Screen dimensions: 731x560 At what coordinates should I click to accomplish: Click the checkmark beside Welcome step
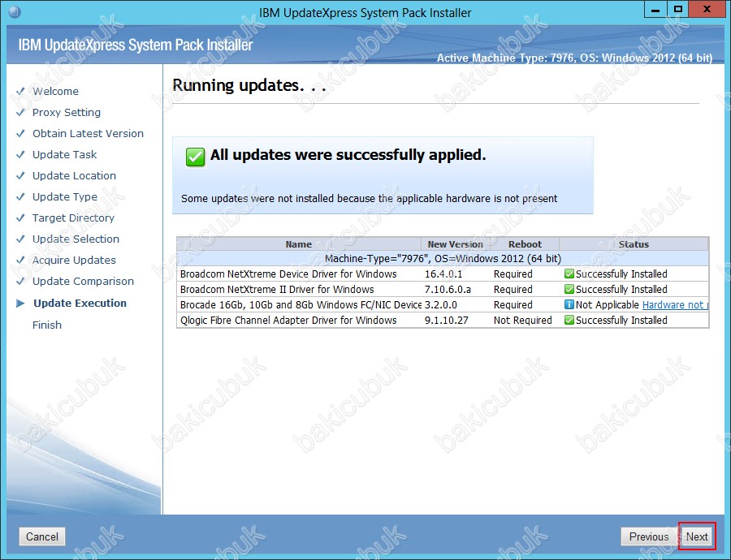tap(20, 92)
